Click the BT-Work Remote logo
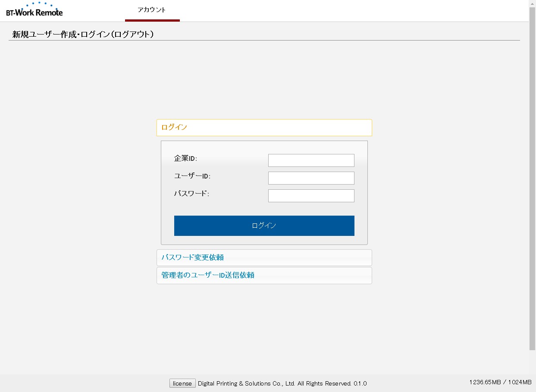Image resolution: width=536 pixels, height=392 pixels. (x=34, y=10)
